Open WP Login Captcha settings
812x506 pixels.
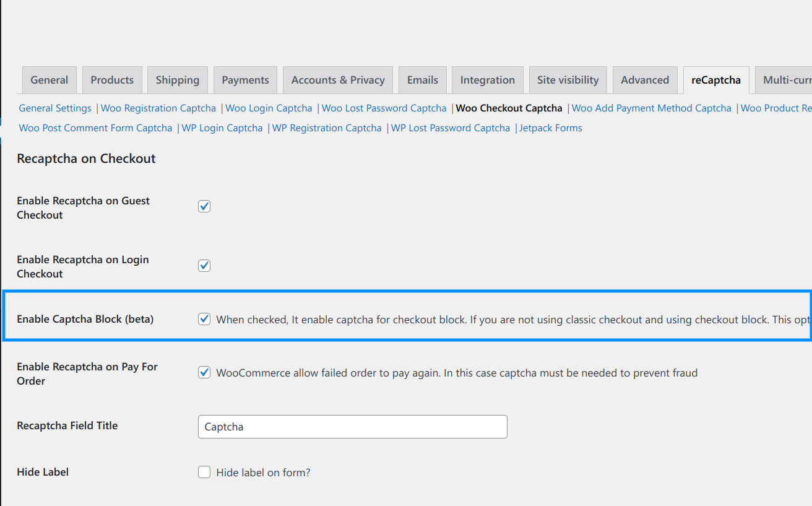[x=221, y=128]
